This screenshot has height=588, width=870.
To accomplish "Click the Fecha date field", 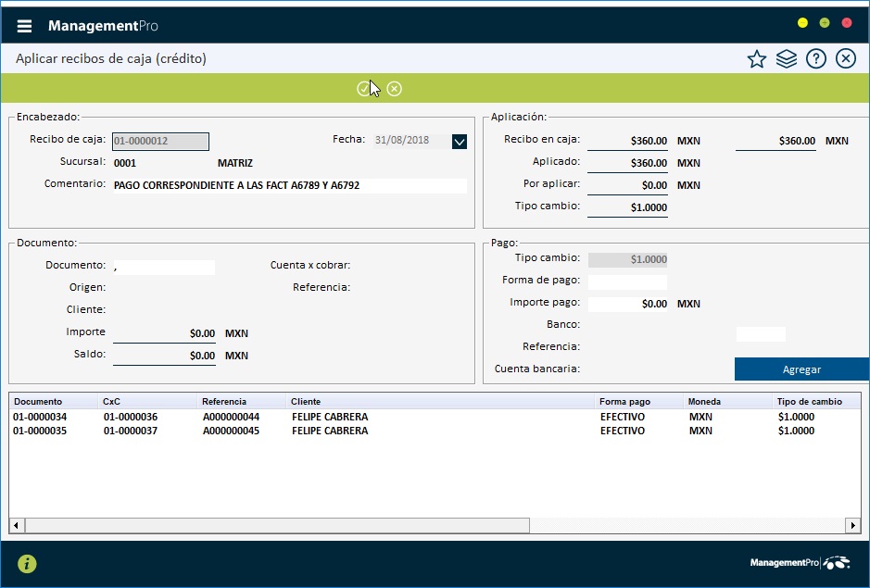I will click(x=413, y=141).
